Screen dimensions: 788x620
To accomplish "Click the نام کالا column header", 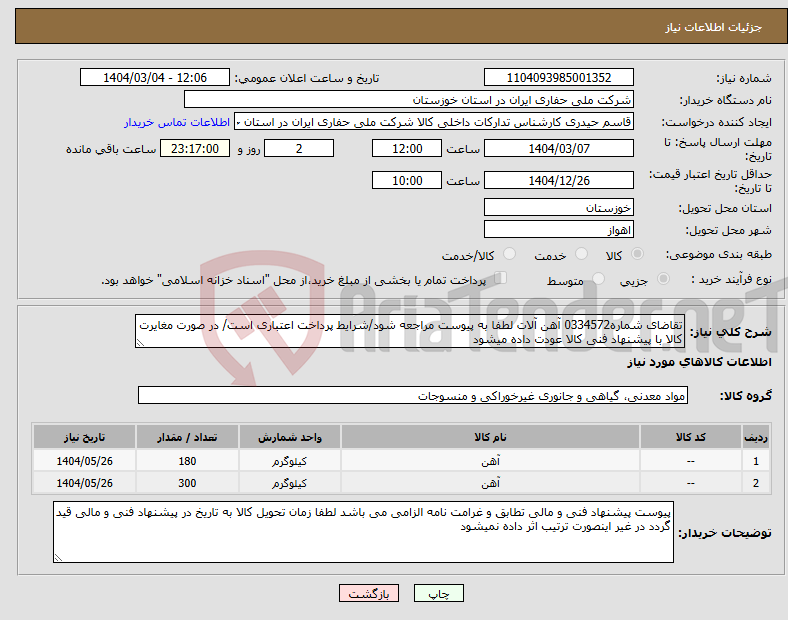I will 490,437.
